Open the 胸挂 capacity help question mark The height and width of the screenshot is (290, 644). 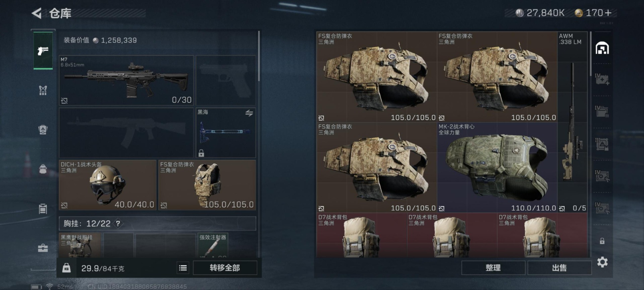[x=118, y=223]
